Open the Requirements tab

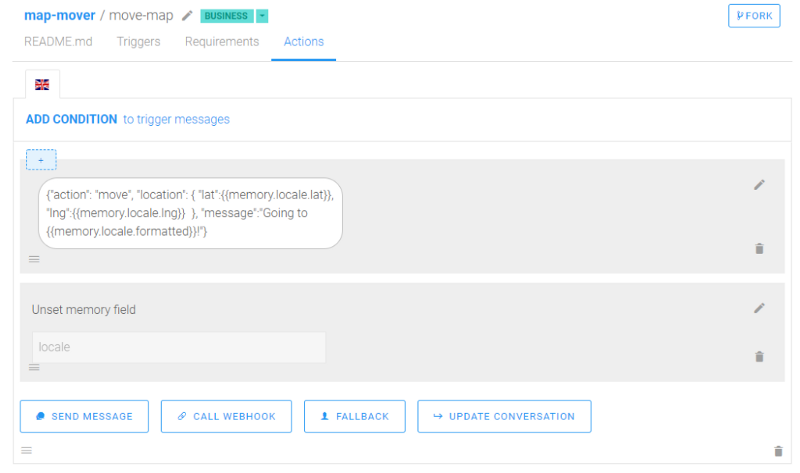tap(222, 42)
